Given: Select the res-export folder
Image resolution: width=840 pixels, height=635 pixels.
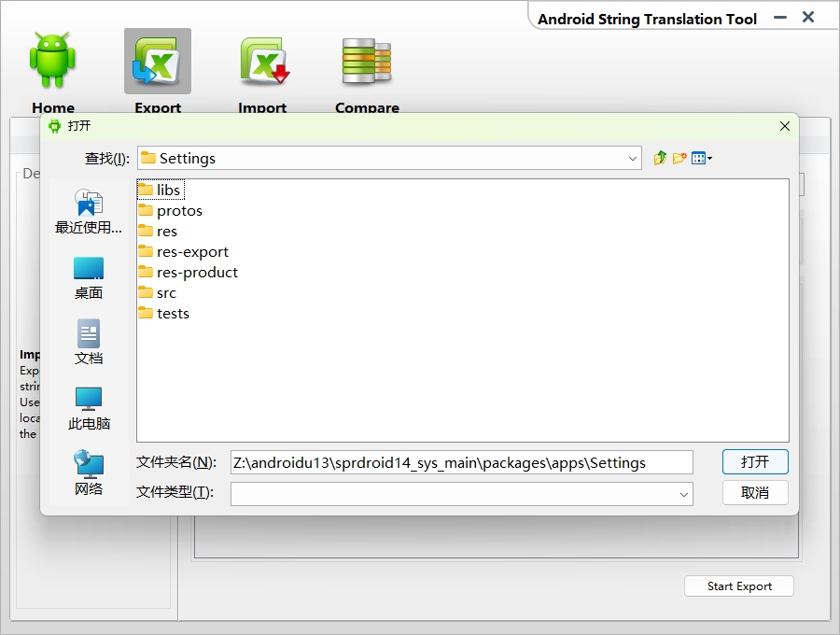Looking at the screenshot, I should coord(183,252).
